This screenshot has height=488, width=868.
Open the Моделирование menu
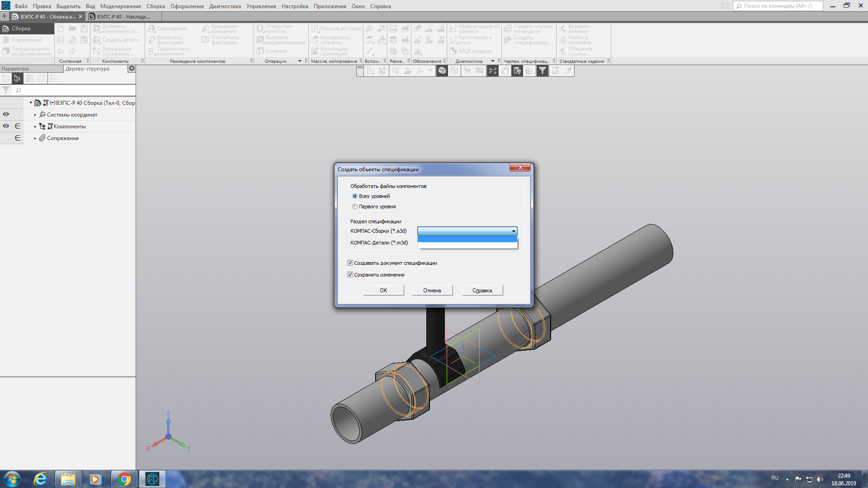click(120, 6)
